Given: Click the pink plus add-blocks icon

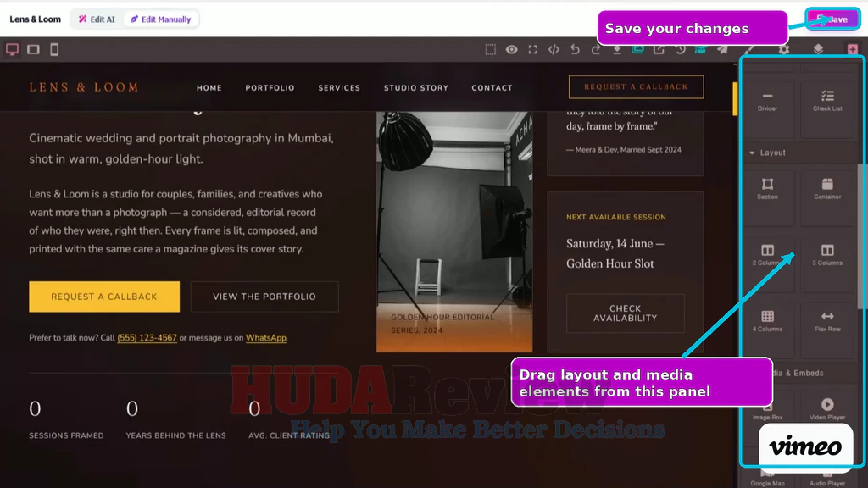Looking at the screenshot, I should click(853, 50).
